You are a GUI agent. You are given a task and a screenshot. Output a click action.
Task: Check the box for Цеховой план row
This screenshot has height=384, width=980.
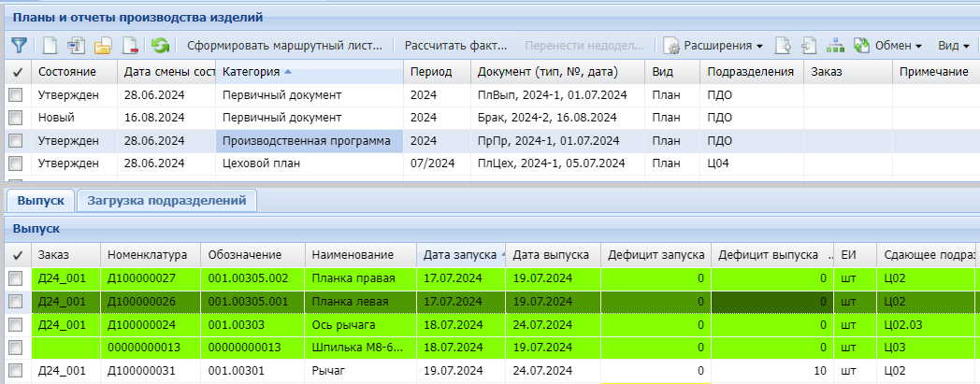pyautogui.click(x=16, y=164)
